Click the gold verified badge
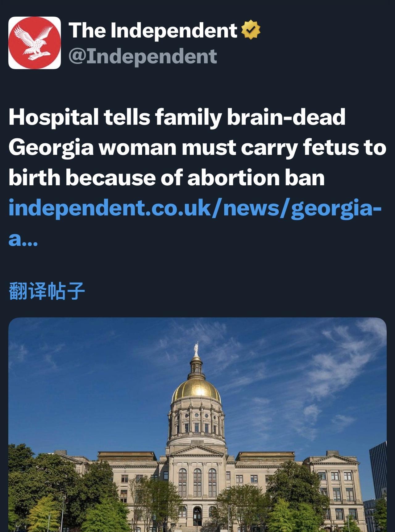Image resolution: width=395 pixels, height=532 pixels. [x=251, y=30]
